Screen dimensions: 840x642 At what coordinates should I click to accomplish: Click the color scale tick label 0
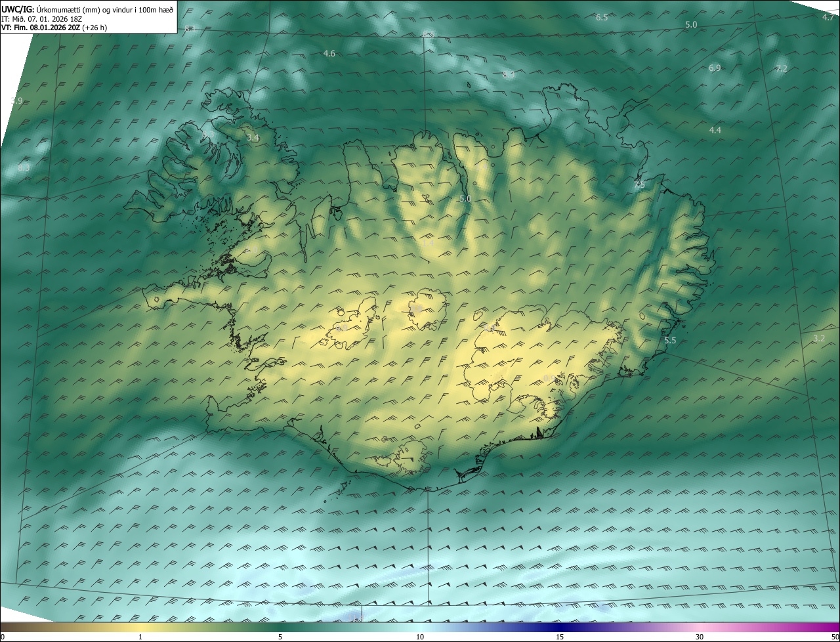[x=3, y=637]
